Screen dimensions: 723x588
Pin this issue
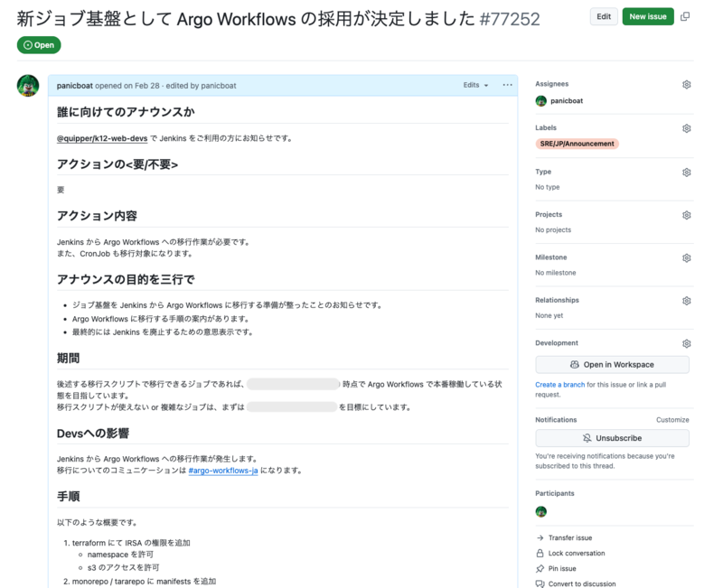click(565, 568)
